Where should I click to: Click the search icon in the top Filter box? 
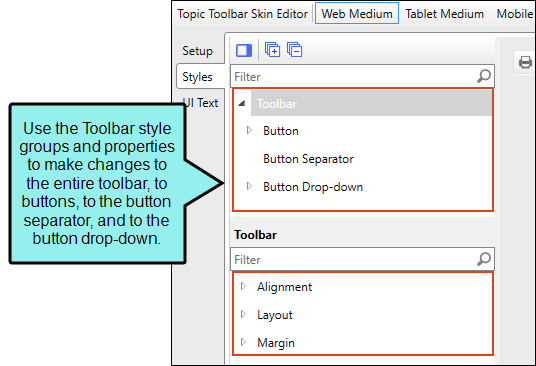(x=484, y=76)
